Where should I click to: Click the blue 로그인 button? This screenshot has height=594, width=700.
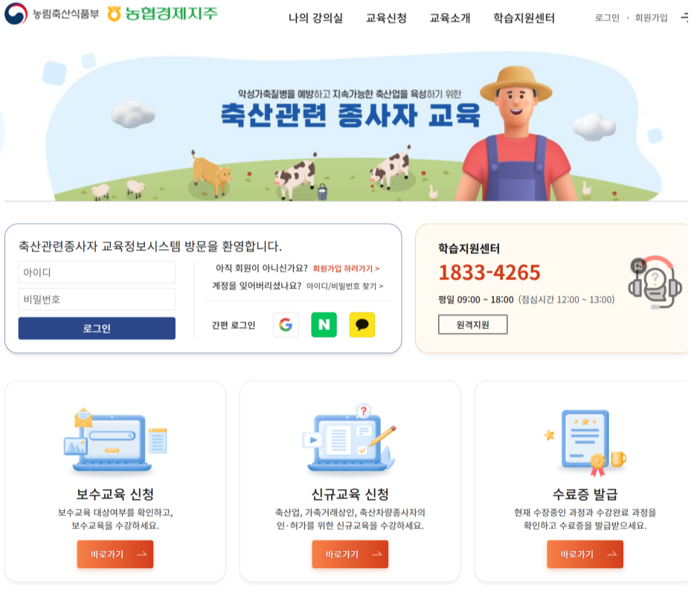pyautogui.click(x=97, y=329)
